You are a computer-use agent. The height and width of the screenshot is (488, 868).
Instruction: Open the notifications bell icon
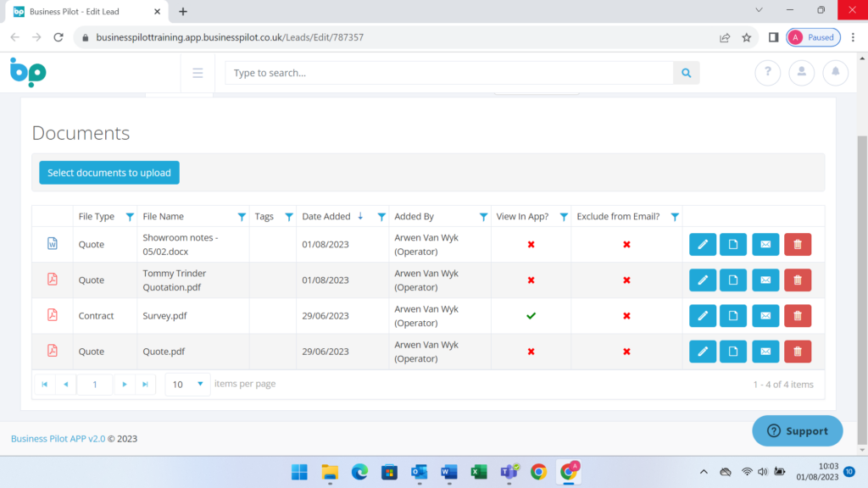[x=835, y=73]
